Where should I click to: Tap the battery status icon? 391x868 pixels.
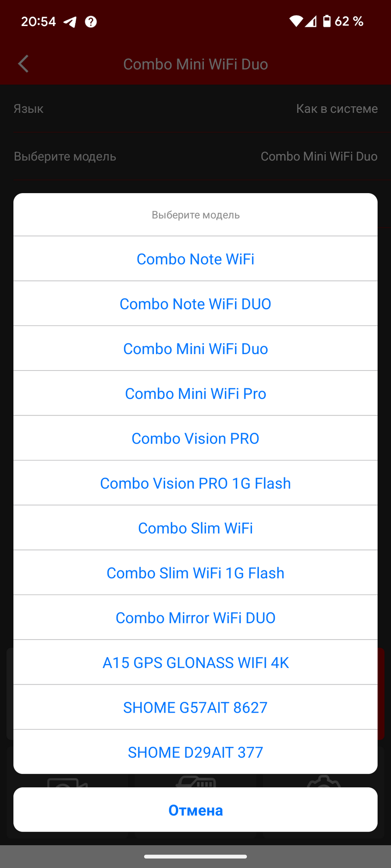tap(327, 21)
